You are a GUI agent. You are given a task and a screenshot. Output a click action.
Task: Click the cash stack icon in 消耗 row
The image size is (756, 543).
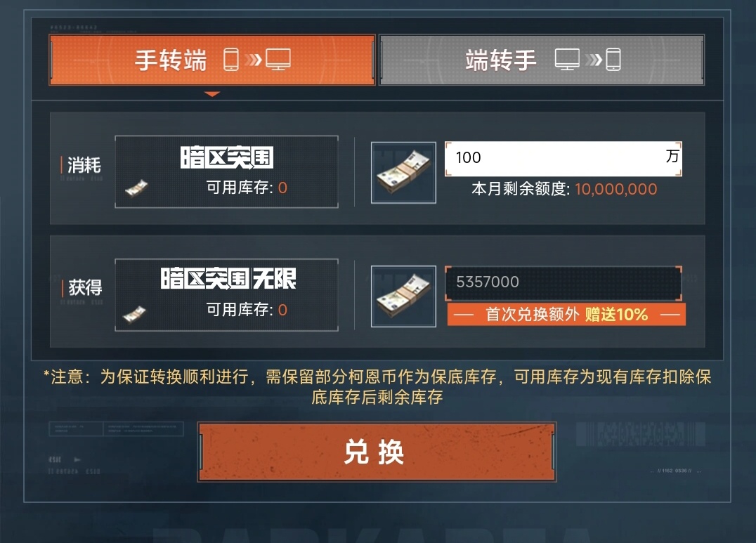click(403, 172)
